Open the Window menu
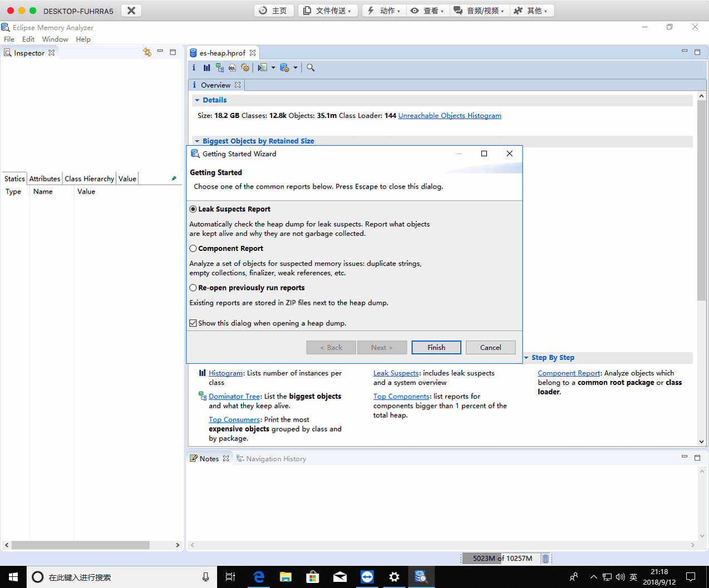The height and width of the screenshot is (588, 709). tap(55, 39)
